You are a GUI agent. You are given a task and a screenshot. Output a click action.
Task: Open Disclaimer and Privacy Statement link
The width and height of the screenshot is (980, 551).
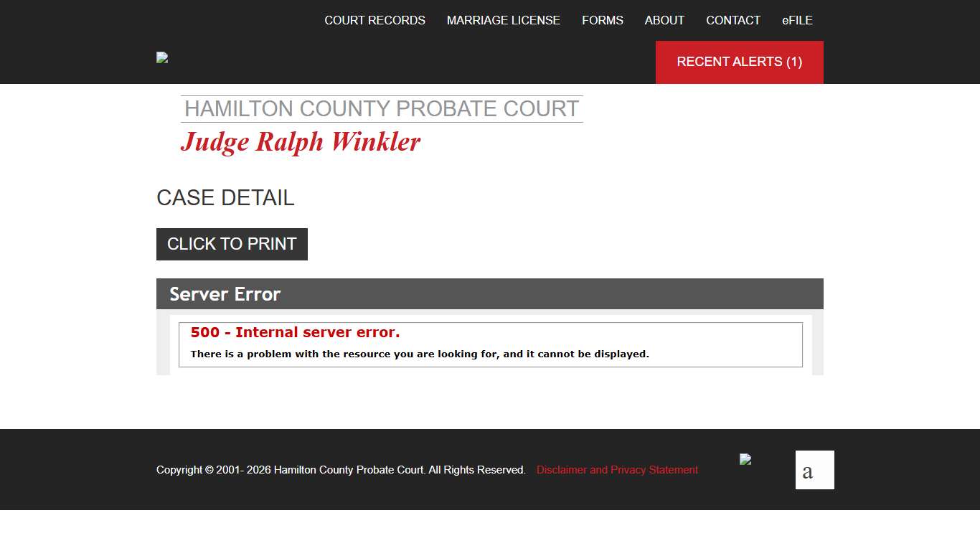click(x=617, y=470)
